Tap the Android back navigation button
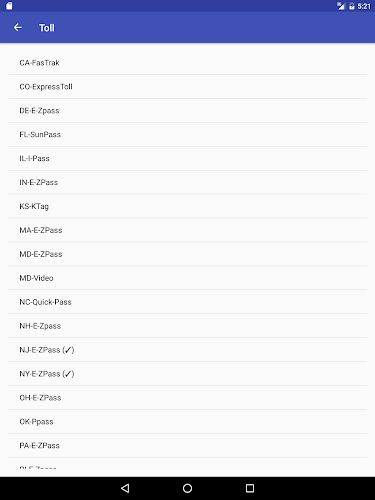This screenshot has width=375, height=500. point(125,488)
